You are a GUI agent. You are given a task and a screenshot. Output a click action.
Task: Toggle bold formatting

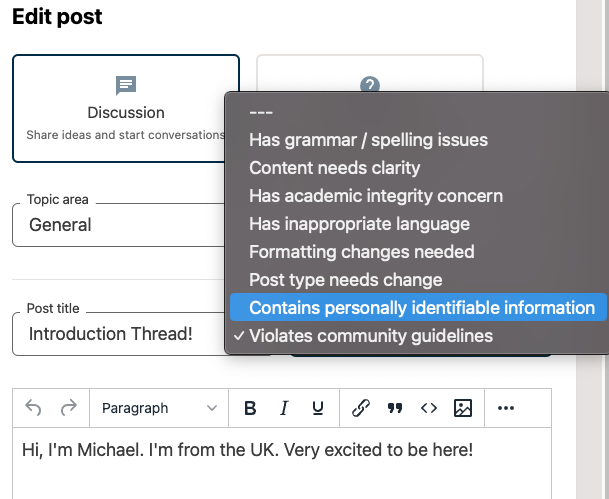250,408
